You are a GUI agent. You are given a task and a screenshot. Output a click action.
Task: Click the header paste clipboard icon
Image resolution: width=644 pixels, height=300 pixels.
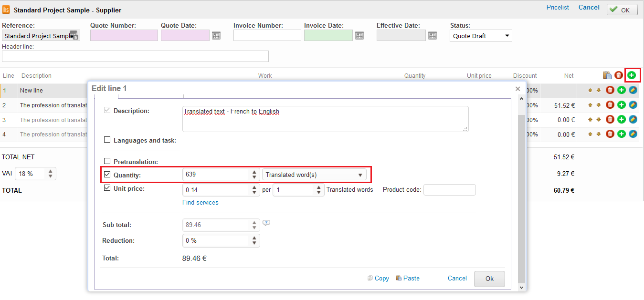point(607,75)
